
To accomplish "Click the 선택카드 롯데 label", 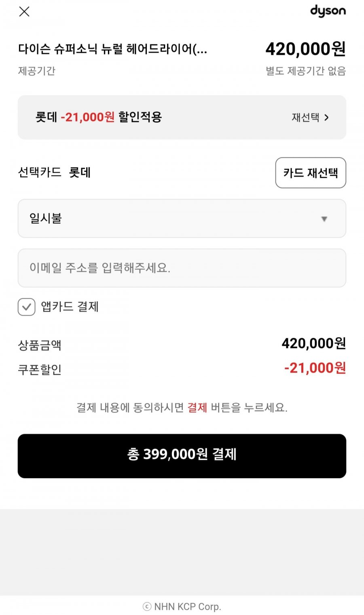I will (x=55, y=172).
